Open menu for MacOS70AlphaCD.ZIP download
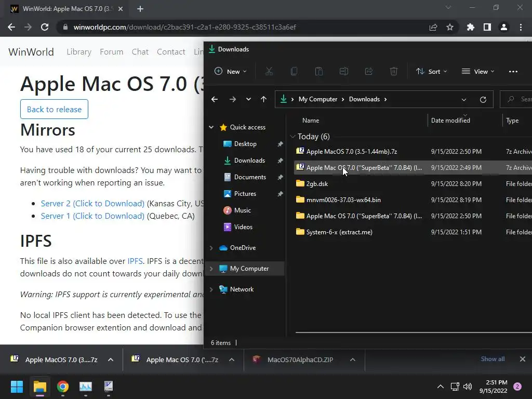532x399 pixels. tap(353, 360)
